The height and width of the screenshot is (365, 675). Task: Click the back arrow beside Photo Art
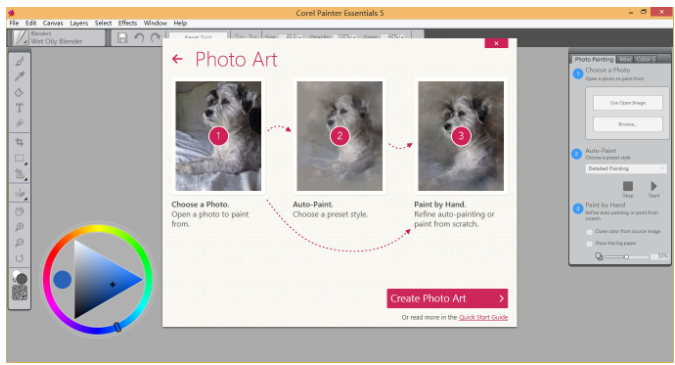coord(177,59)
